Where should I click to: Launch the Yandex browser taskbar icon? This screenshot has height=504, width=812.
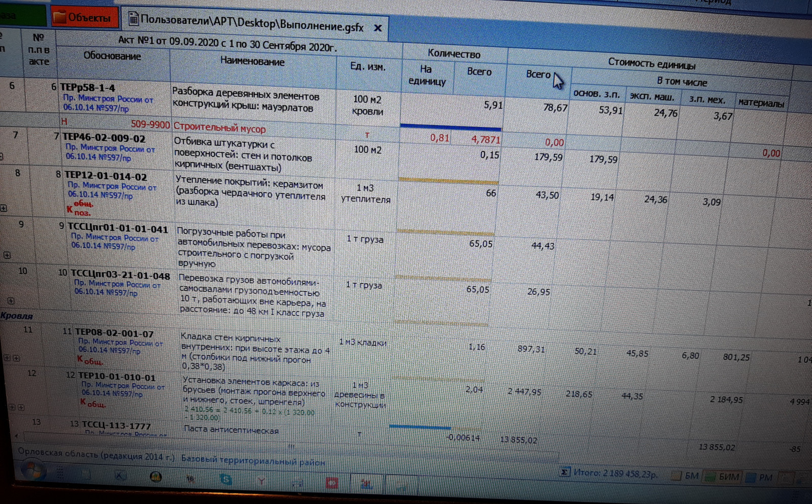pyautogui.click(x=261, y=480)
